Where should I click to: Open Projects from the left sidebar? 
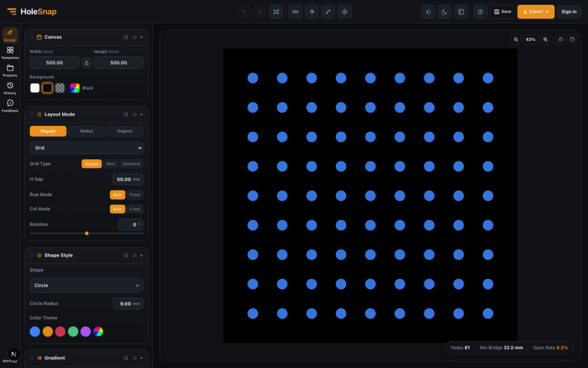10,71
